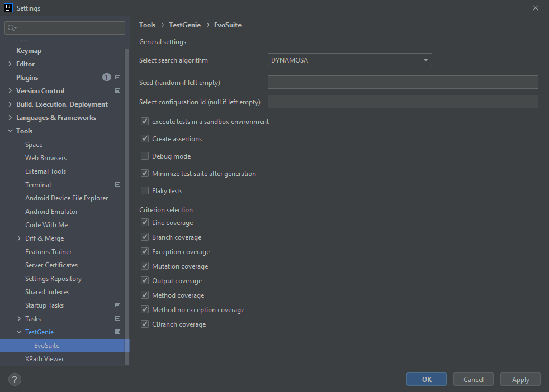Select EvoSuite under TestGenie
This screenshot has width=549, height=392.
(x=46, y=346)
